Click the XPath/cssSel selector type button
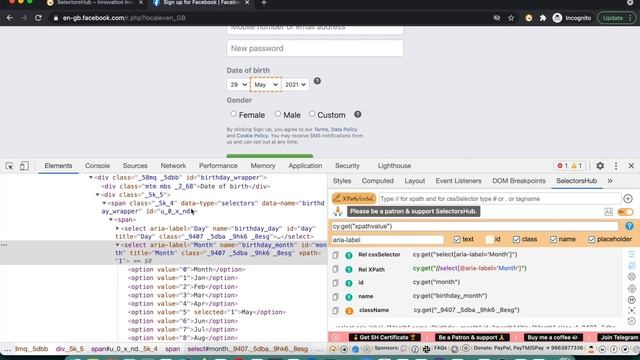The image size is (640, 360). (354, 199)
